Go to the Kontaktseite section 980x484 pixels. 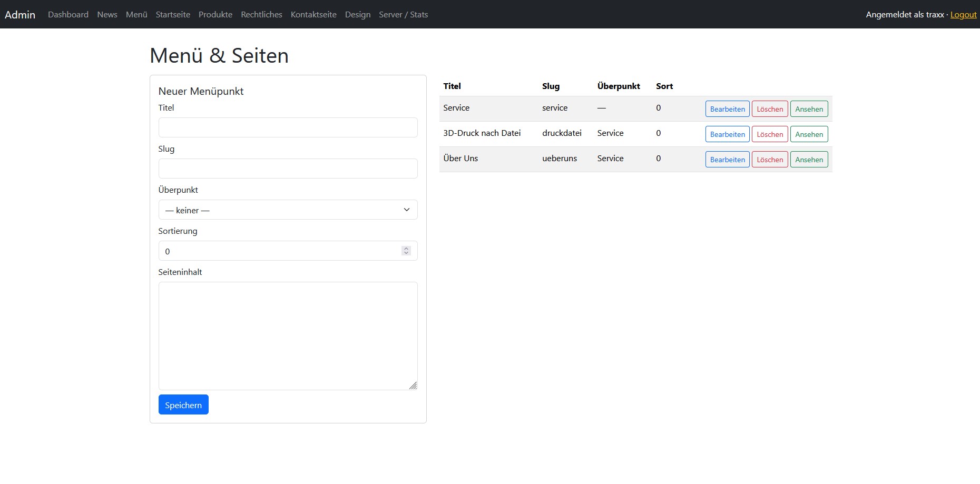313,14
